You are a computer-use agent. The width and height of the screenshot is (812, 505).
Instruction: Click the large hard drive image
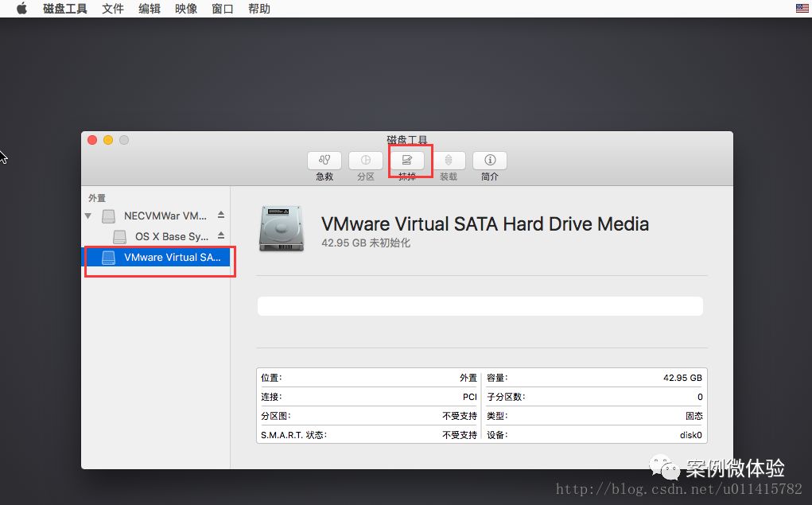point(282,228)
